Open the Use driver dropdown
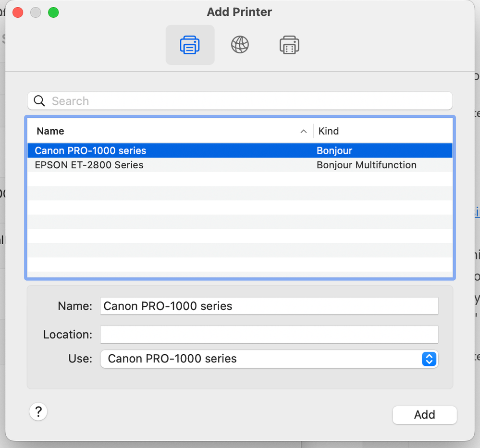480x448 pixels. [x=259, y=359]
